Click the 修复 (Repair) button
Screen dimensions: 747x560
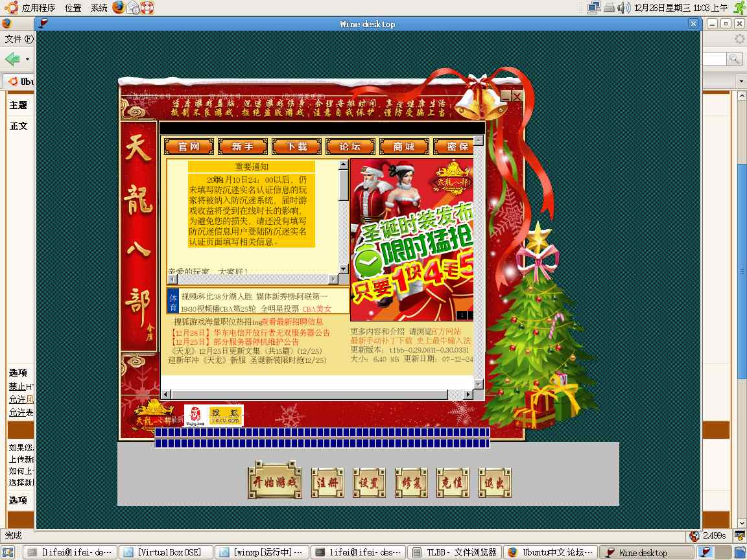point(410,483)
